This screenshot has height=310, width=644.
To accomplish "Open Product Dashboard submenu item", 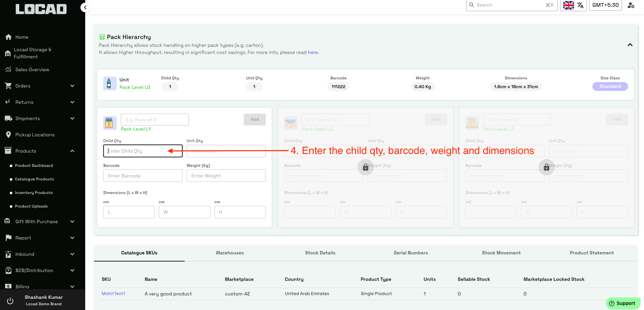I will (34, 166).
